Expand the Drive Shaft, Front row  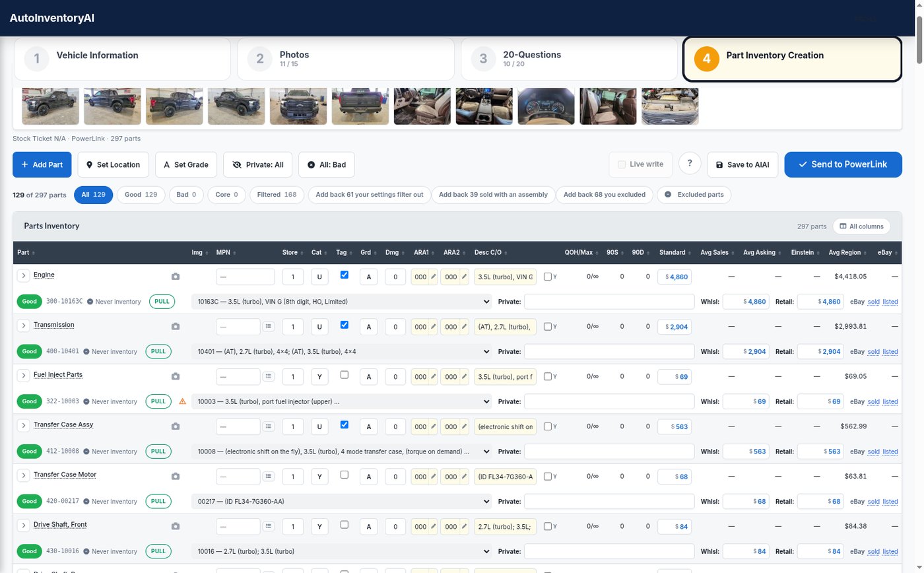tap(23, 525)
